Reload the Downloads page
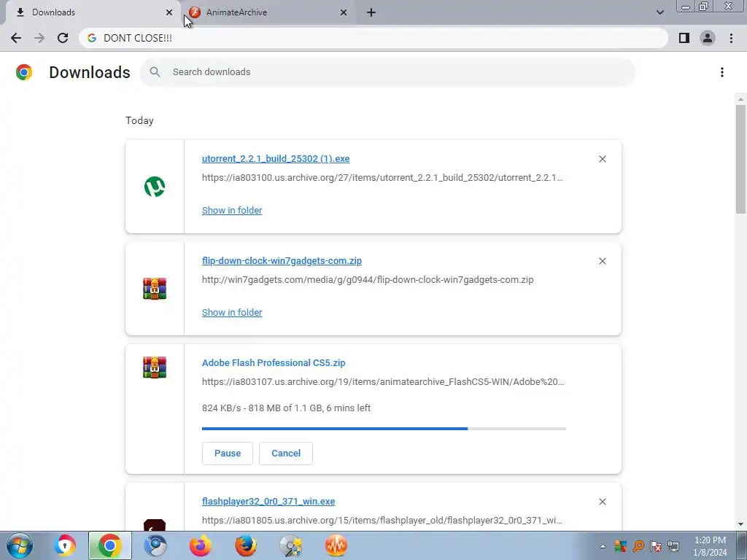 [x=63, y=38]
